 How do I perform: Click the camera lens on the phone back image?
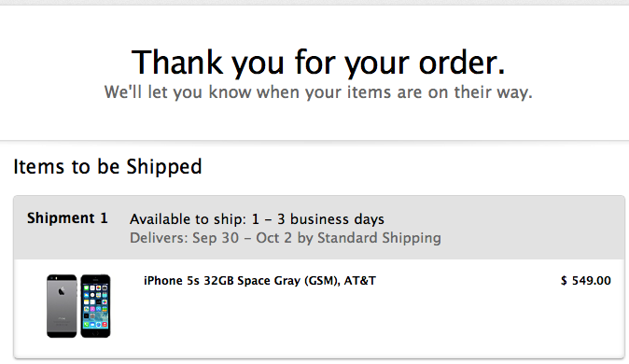51,278
